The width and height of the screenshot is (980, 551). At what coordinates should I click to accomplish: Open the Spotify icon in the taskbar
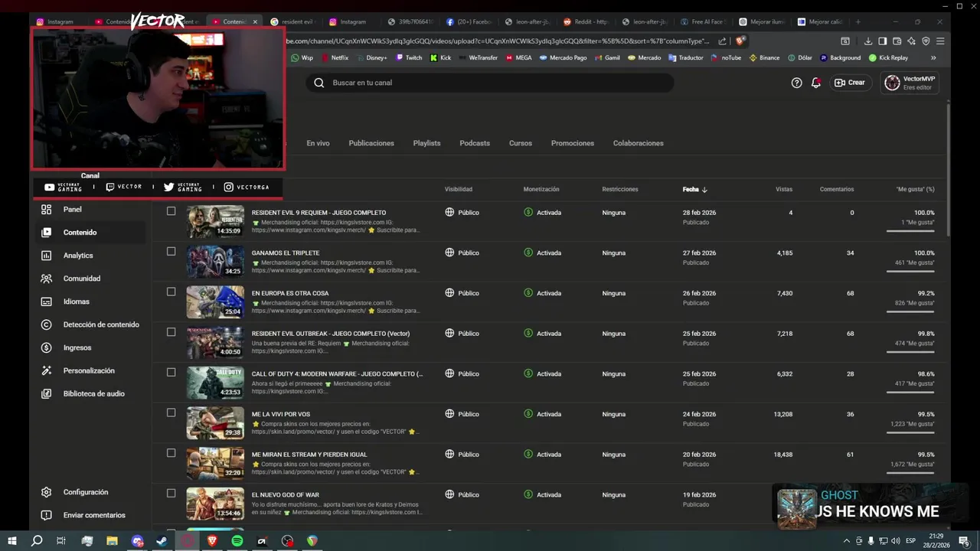[237, 541]
